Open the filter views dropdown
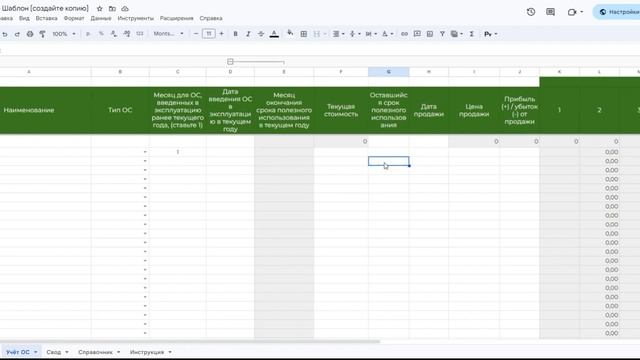This screenshot has width=640, height=360. point(456,34)
